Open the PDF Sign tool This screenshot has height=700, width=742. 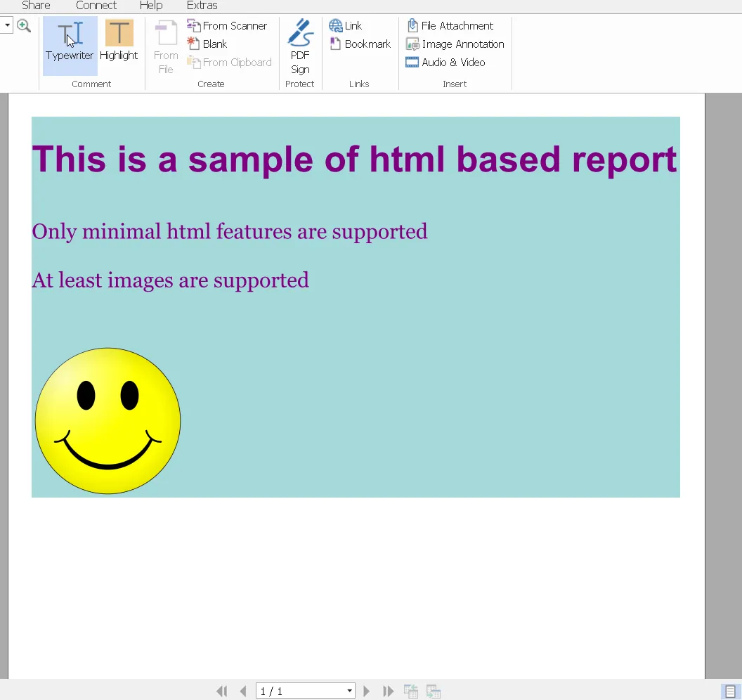[x=300, y=47]
